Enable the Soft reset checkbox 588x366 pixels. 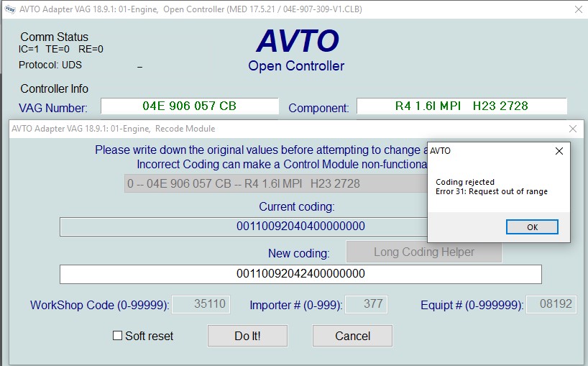click(x=117, y=335)
